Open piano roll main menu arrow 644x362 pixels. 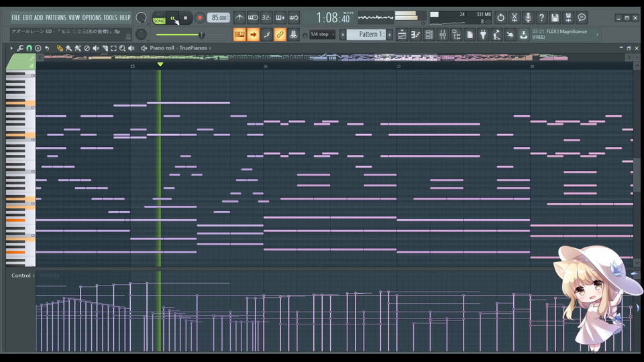(x=11, y=48)
